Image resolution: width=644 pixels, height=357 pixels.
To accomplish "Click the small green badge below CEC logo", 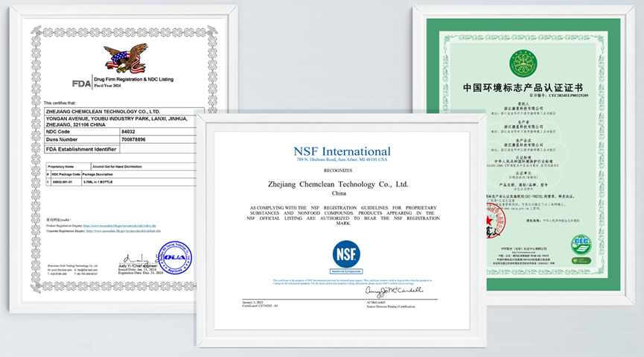I will click(581, 260).
